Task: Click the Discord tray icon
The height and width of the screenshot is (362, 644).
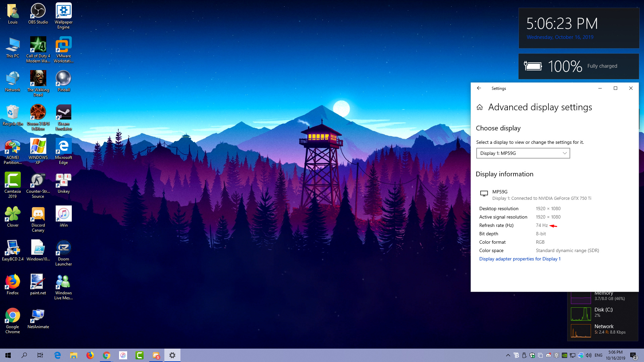Action: coord(548,355)
